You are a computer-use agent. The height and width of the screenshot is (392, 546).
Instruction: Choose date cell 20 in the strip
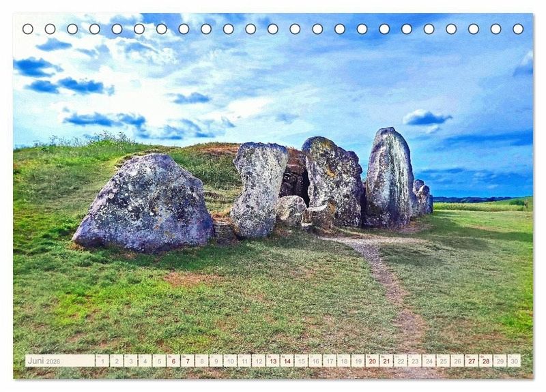tap(372, 361)
